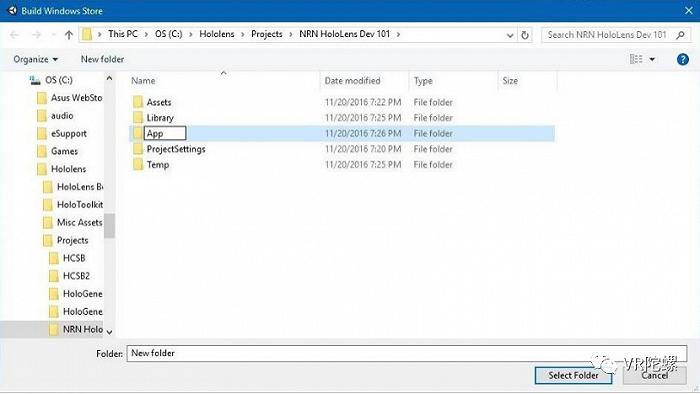Click the Forward navigation arrow
700x394 pixels.
(x=37, y=34)
